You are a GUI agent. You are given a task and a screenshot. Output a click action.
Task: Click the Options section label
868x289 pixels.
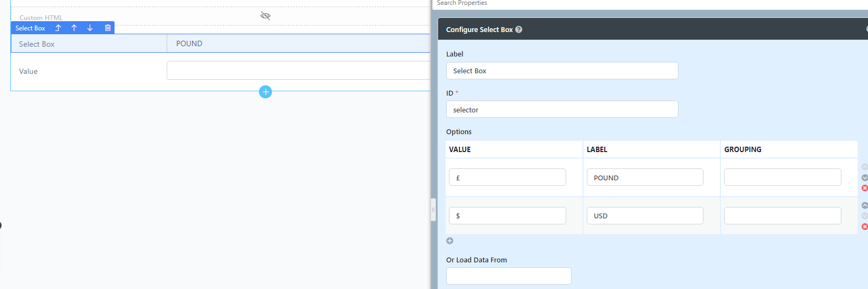tap(459, 131)
